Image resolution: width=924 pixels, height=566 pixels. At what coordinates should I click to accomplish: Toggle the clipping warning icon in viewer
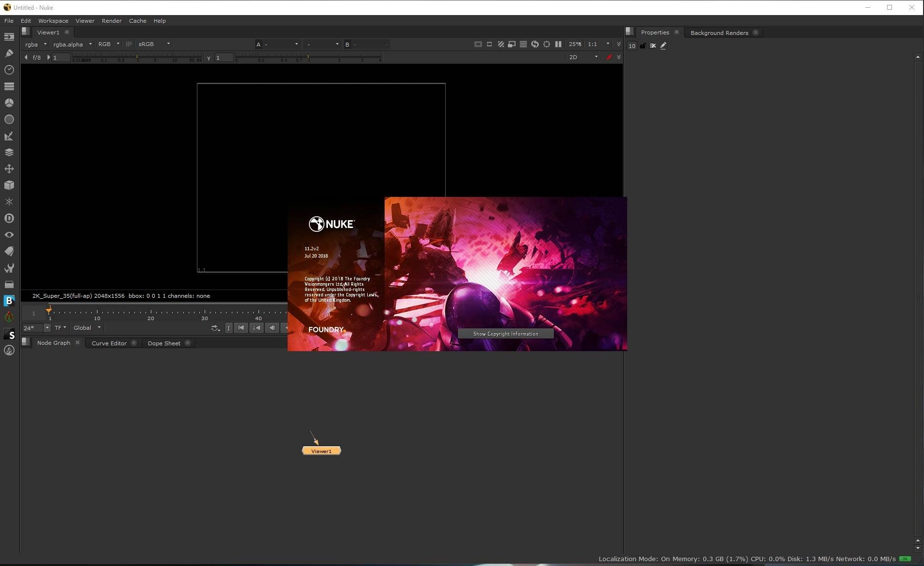pyautogui.click(x=478, y=44)
